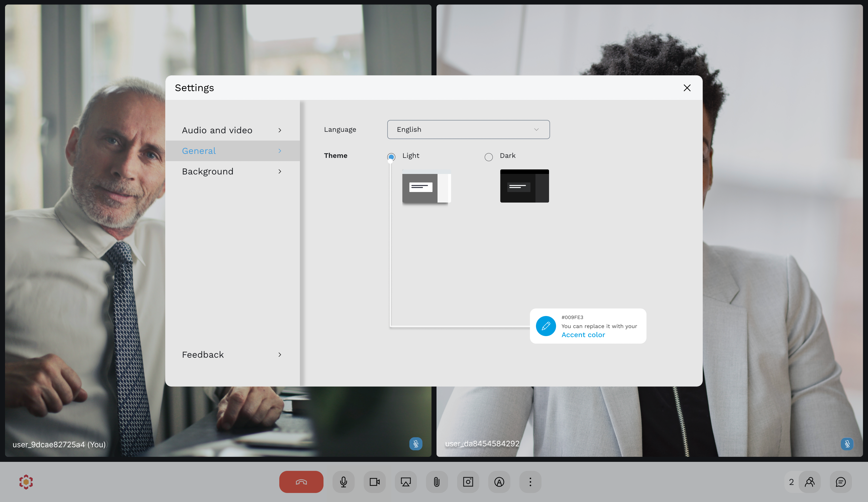Click the accent color pencil icon
The height and width of the screenshot is (502, 868).
click(x=546, y=326)
